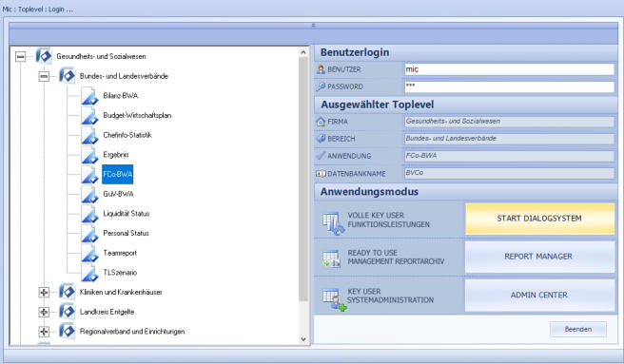Click the Anwendungsmodus section header
The width and height of the screenshot is (624, 364).
pyautogui.click(x=465, y=192)
